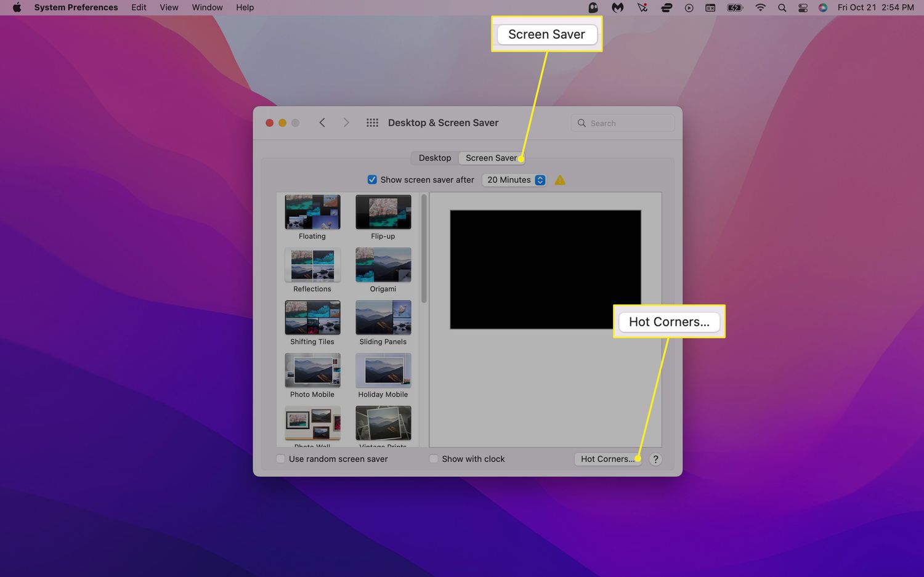Open the View menu

(x=169, y=7)
